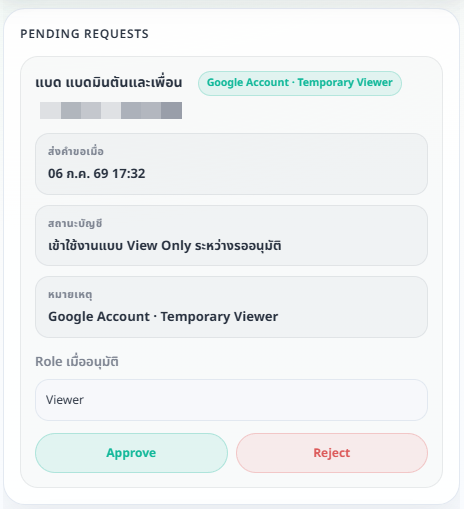Image resolution: width=464 pixels, height=509 pixels.
Task: Select the request date 06 ก.ค. 69
Action: (x=78, y=174)
